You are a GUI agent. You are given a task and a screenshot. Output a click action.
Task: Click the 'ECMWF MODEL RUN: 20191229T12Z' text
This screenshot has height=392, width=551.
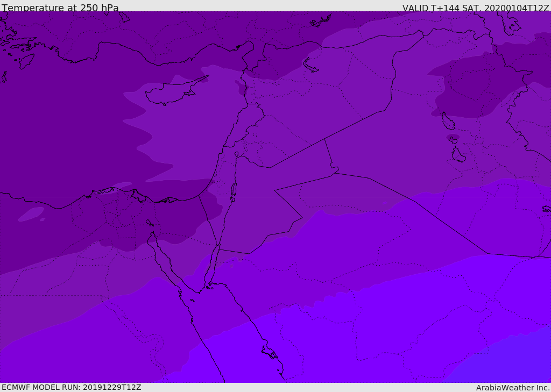point(72,387)
